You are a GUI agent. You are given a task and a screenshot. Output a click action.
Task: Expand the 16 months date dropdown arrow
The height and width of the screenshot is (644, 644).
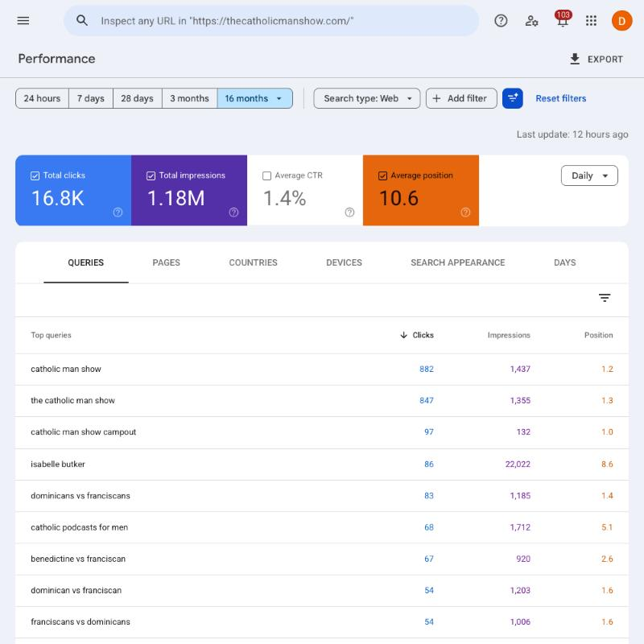coord(279,98)
